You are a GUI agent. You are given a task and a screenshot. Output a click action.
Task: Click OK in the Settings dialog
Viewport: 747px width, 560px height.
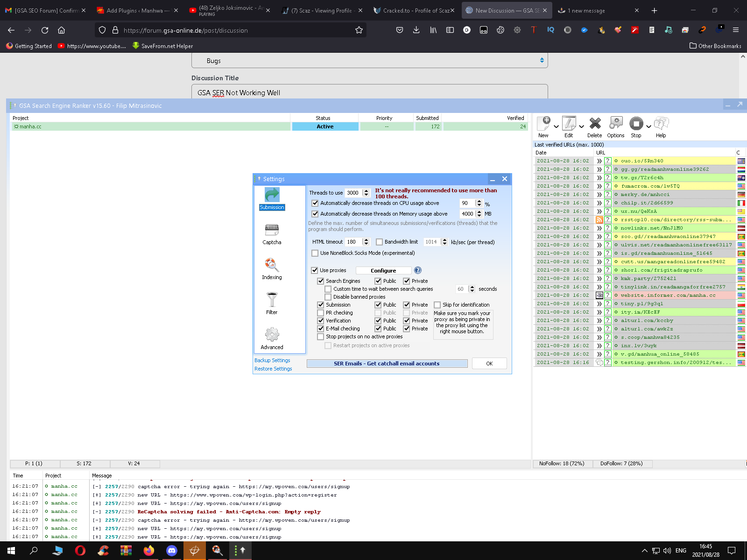tap(489, 364)
